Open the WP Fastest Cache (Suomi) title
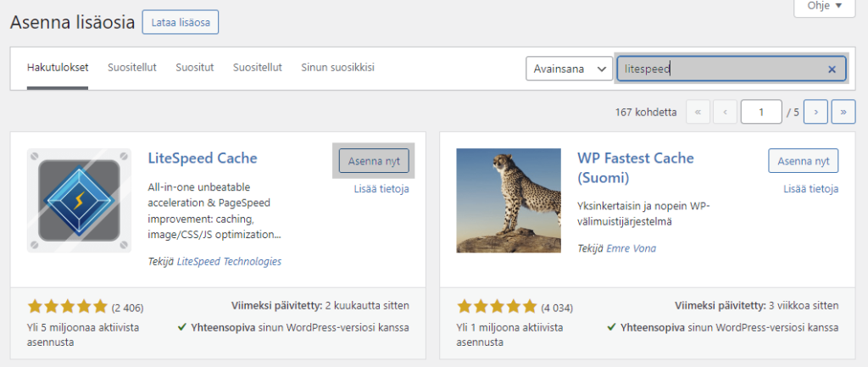 coord(636,169)
